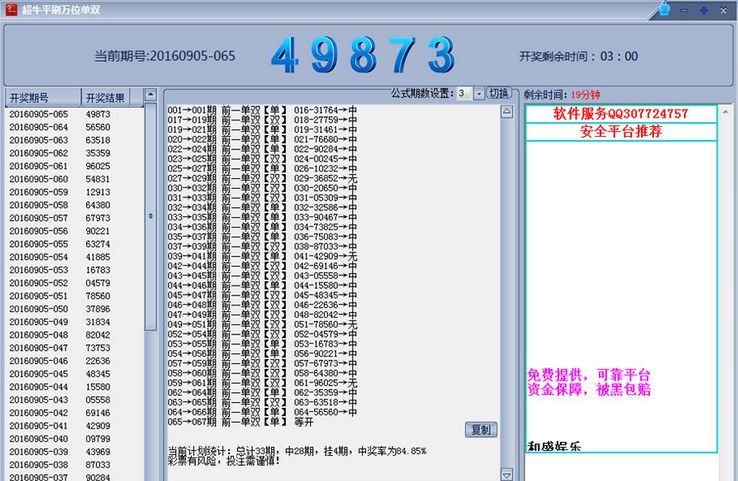Select the row 20160905-059 12913
738x481 pixels.
point(74,192)
